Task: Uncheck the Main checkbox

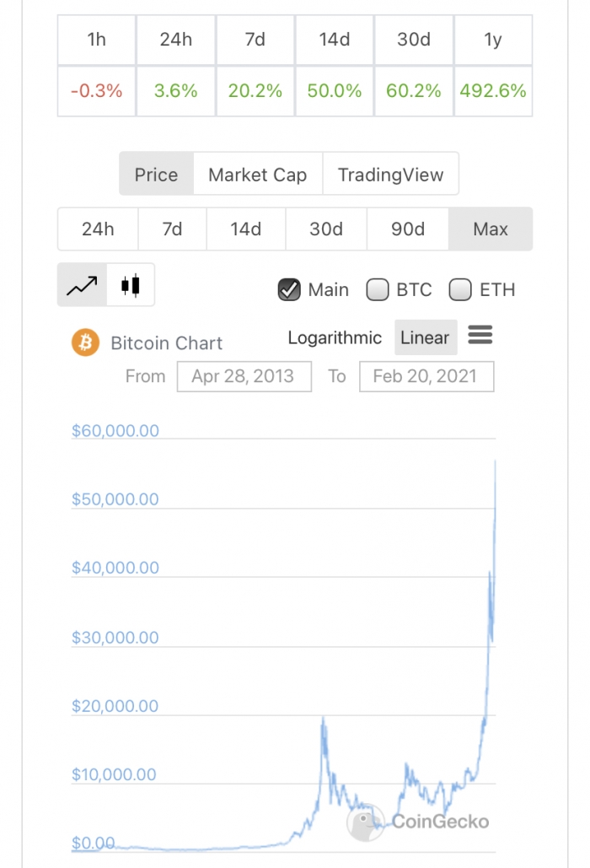Action: pos(289,289)
